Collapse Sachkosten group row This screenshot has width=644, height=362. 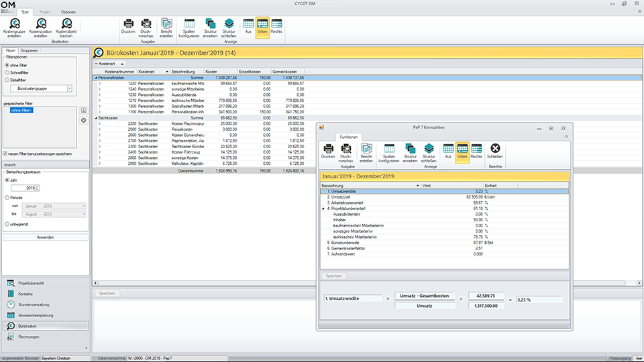click(x=96, y=118)
